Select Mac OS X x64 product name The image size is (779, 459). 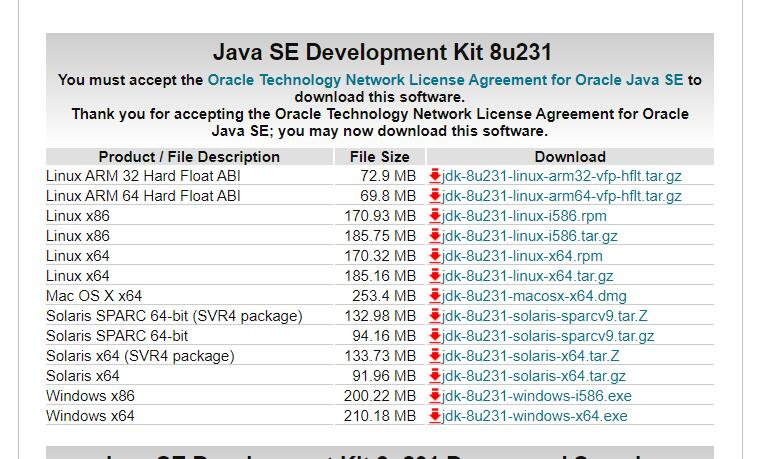pos(94,296)
